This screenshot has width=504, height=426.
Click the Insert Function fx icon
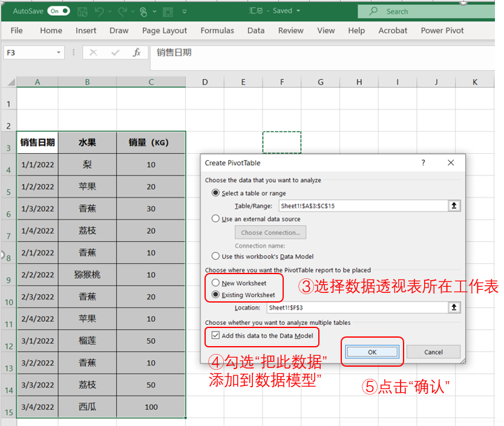point(137,53)
